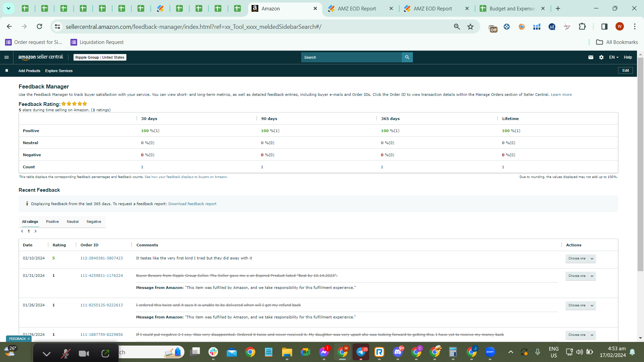Open Discord from the taskbar
The image size is (644, 362).
click(398, 352)
